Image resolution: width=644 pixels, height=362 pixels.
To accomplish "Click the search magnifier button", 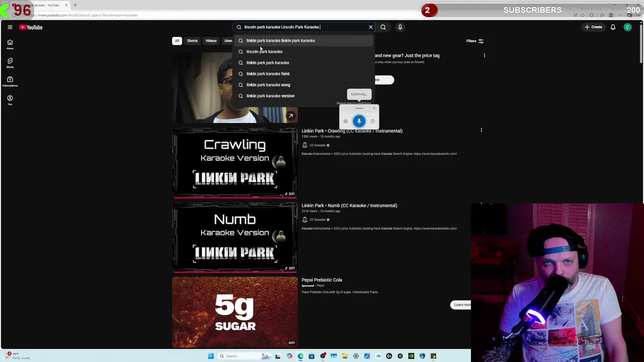I will pyautogui.click(x=383, y=27).
